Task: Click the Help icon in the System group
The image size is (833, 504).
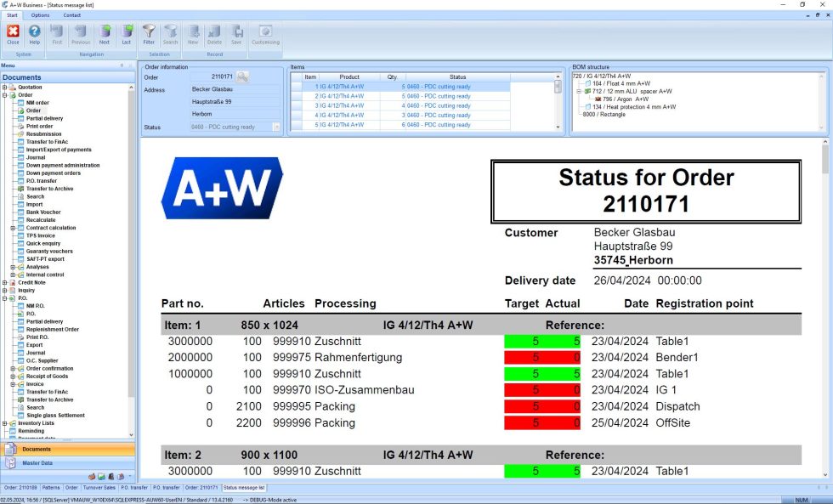Action: click(x=34, y=36)
